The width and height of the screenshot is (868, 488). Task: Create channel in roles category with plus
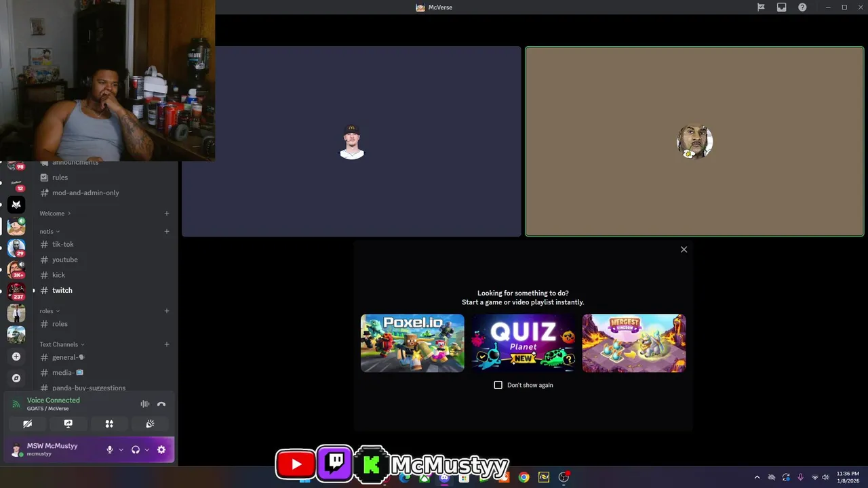[167, 311]
